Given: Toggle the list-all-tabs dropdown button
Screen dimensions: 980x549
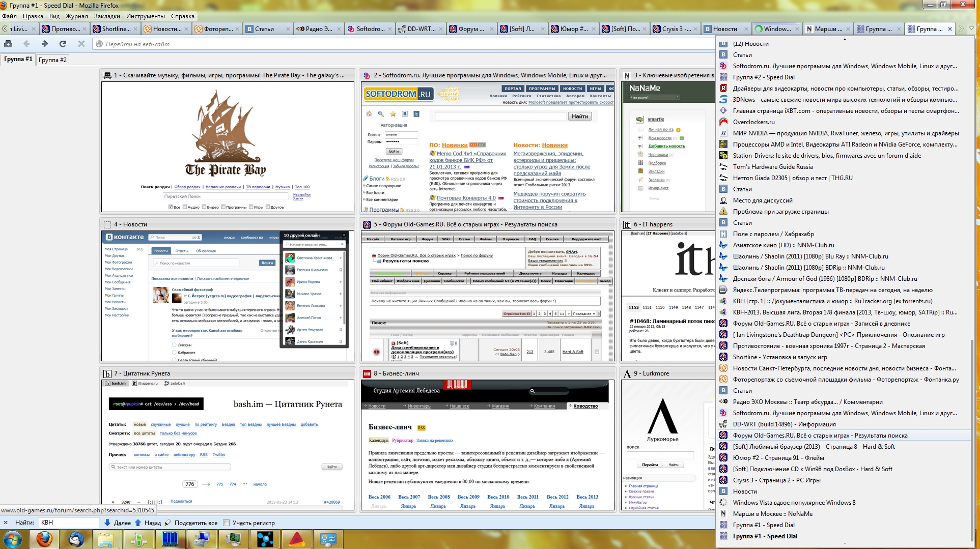Looking at the screenshot, I should [972, 28].
